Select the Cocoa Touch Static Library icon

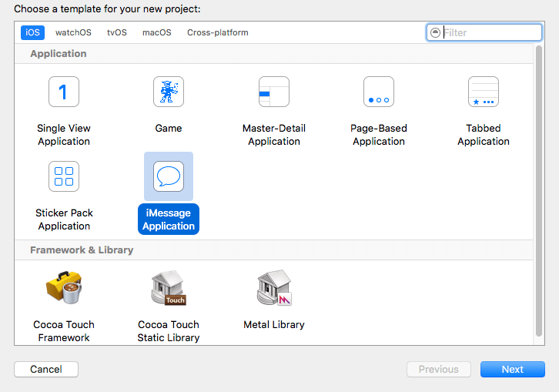(169, 287)
